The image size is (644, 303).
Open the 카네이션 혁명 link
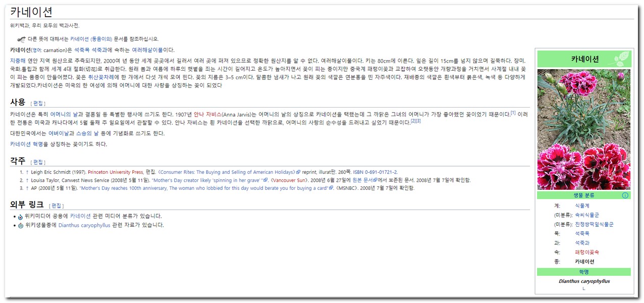pos(26,144)
